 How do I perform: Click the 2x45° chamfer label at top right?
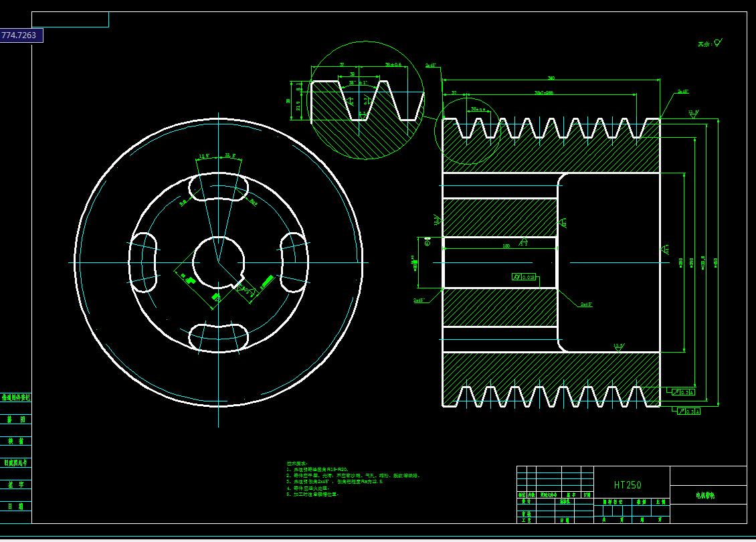[x=682, y=91]
